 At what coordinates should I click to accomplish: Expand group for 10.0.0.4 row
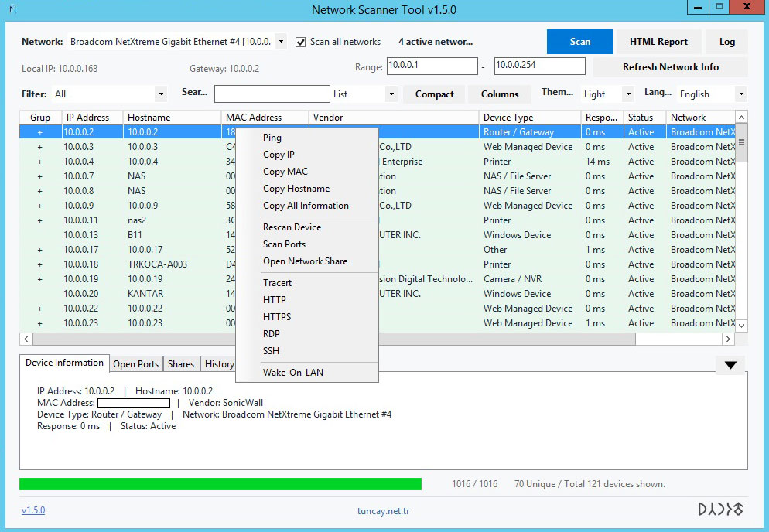tap(40, 162)
